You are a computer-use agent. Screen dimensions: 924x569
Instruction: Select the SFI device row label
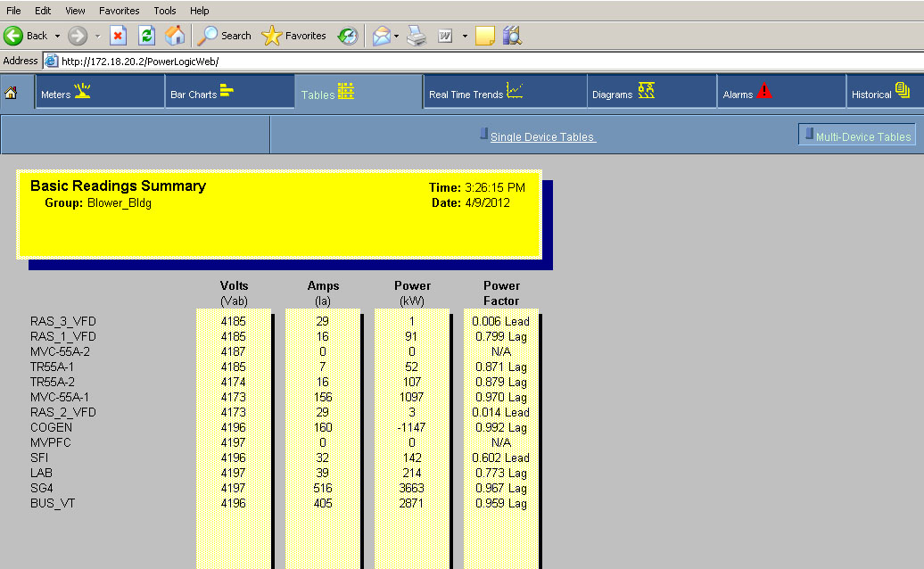tap(39, 458)
